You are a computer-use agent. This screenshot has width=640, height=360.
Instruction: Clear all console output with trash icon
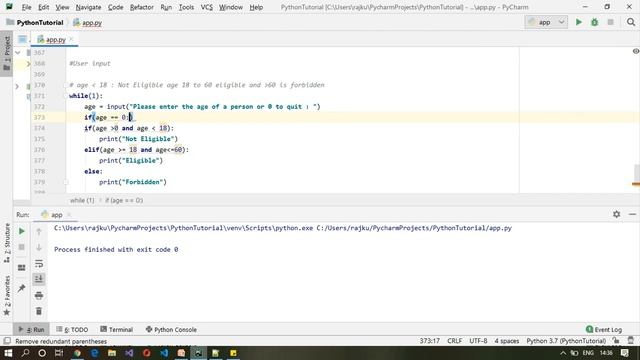(x=39, y=311)
